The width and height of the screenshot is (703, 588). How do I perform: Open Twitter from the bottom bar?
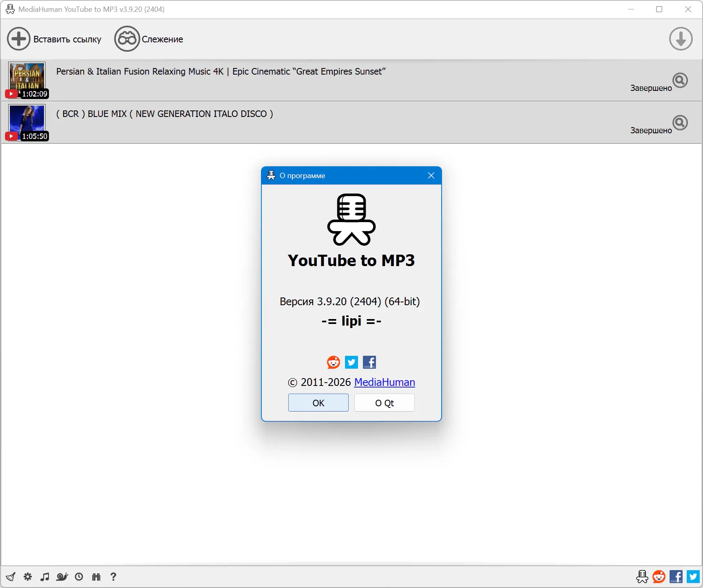pos(693,577)
